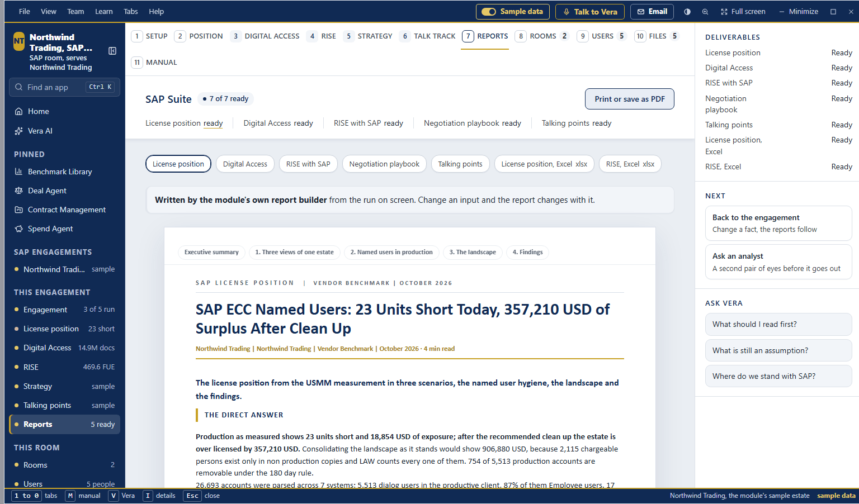Open Back to the engagement card
The width and height of the screenshot is (859, 504).
click(x=778, y=223)
